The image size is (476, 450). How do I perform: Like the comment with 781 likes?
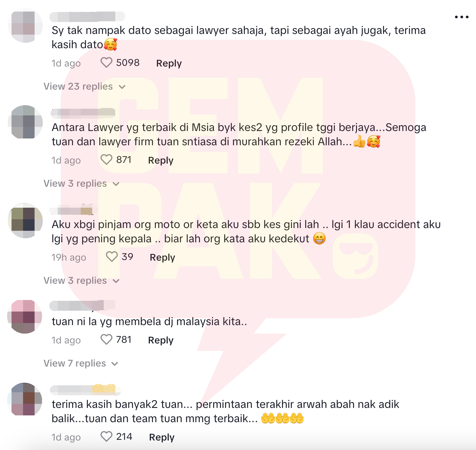106,339
